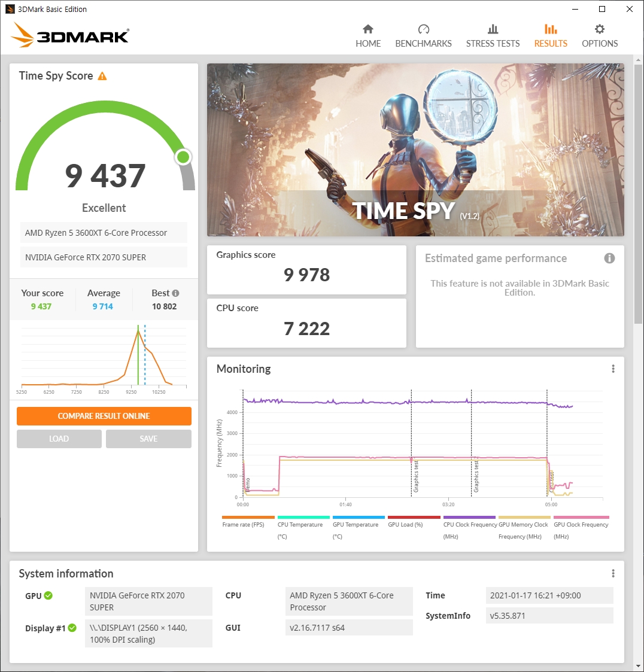Toggle the CPU Clock Frequency legend entry

coord(469,528)
